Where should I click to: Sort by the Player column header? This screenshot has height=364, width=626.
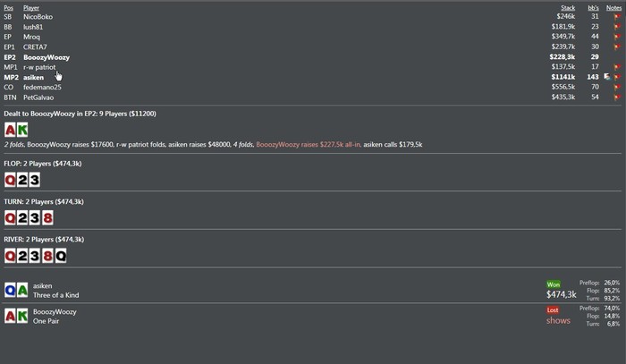tap(31, 7)
